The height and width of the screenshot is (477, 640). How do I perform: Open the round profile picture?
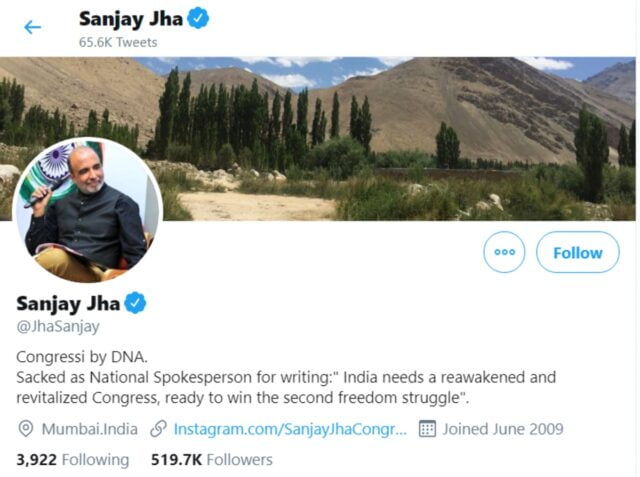(88, 211)
